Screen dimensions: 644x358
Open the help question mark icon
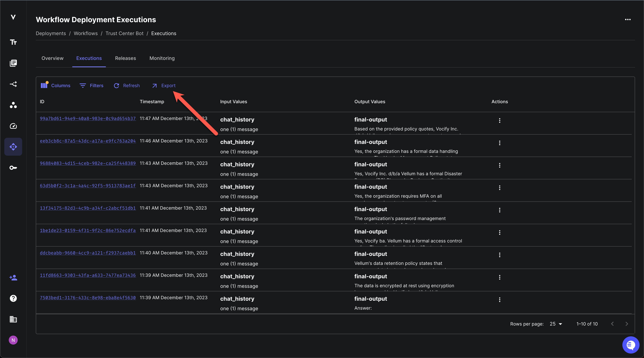[13, 298]
